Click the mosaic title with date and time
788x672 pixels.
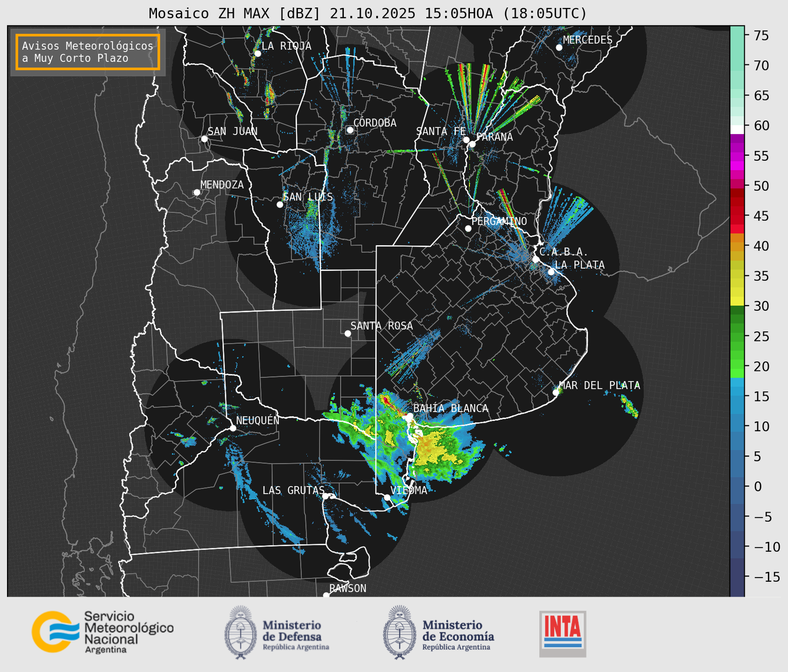coord(368,13)
